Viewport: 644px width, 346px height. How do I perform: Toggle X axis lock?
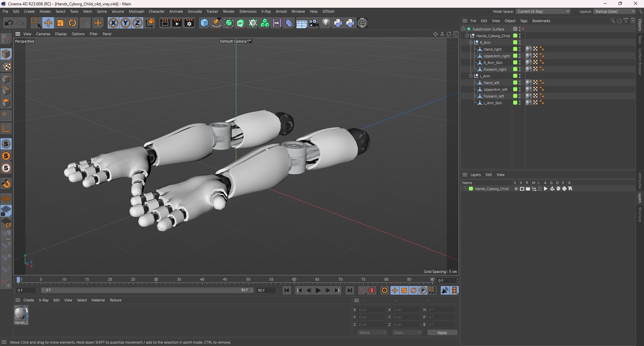point(113,23)
